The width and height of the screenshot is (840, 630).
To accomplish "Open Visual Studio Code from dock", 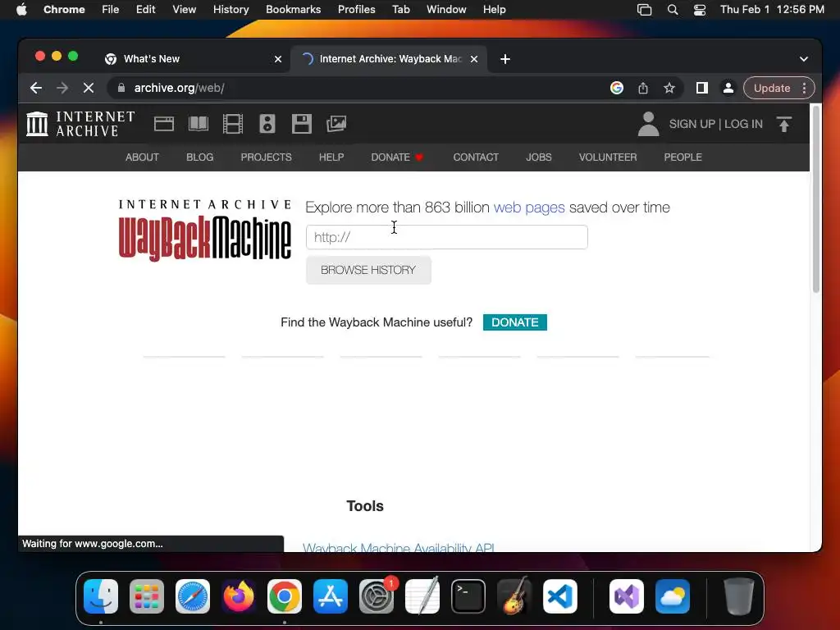I will click(x=560, y=596).
